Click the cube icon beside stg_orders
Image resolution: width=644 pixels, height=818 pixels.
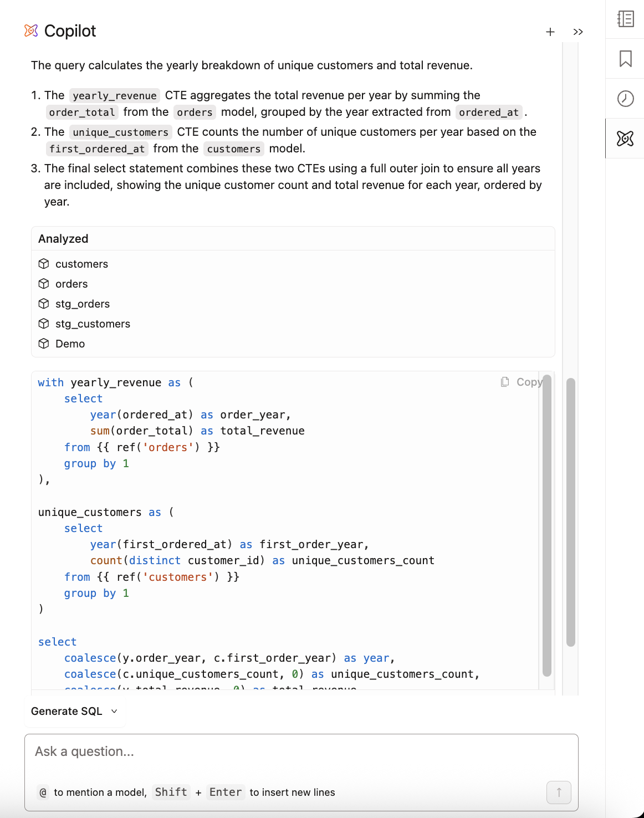coord(44,304)
